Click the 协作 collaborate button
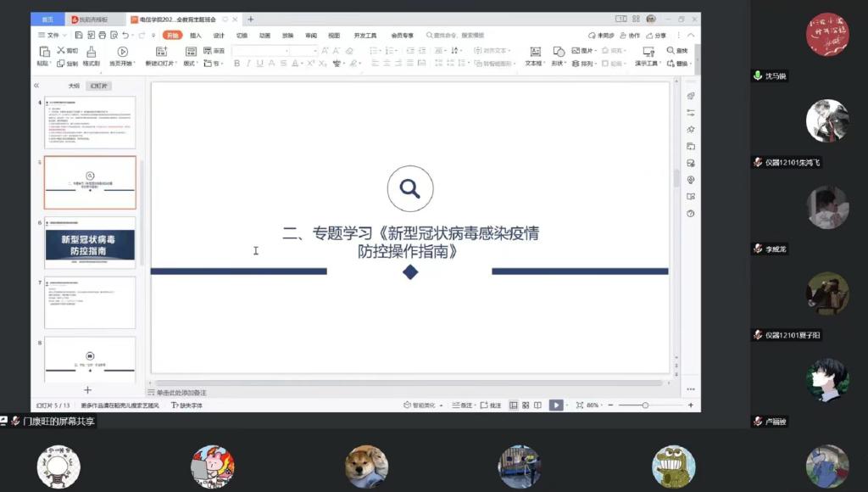The image size is (868, 492). pos(629,35)
